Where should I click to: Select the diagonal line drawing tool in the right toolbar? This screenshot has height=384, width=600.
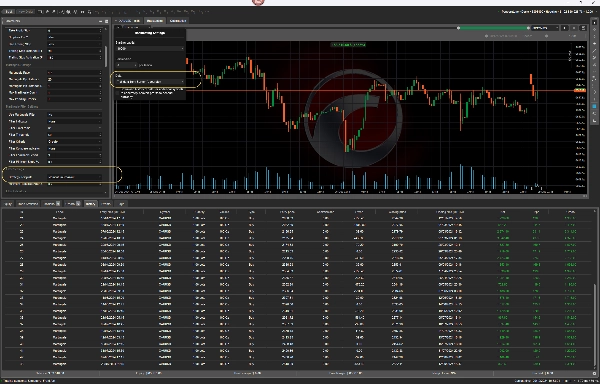coord(594,51)
